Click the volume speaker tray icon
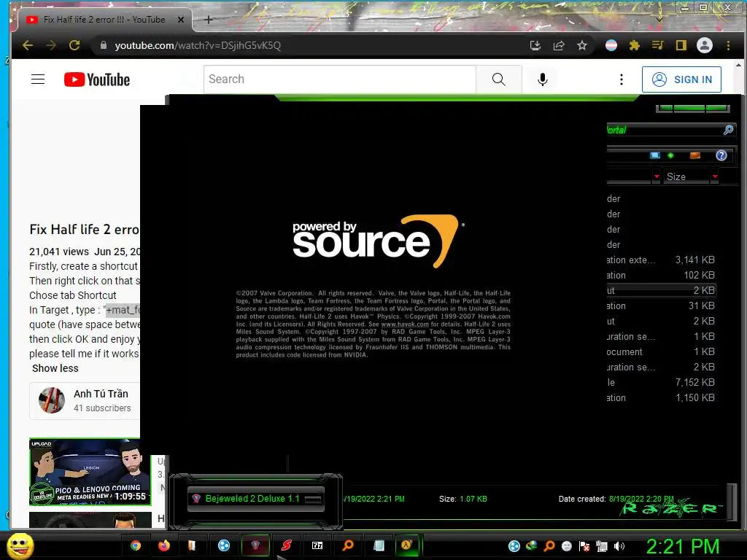The height and width of the screenshot is (560, 747). (619, 546)
